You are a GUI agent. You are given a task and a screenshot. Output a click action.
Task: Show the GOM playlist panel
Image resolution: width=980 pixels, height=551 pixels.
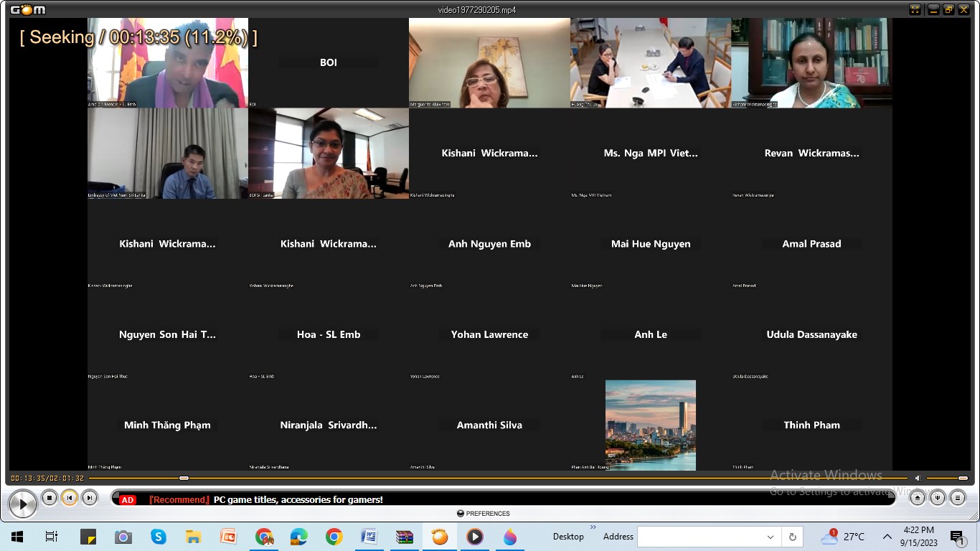958,497
